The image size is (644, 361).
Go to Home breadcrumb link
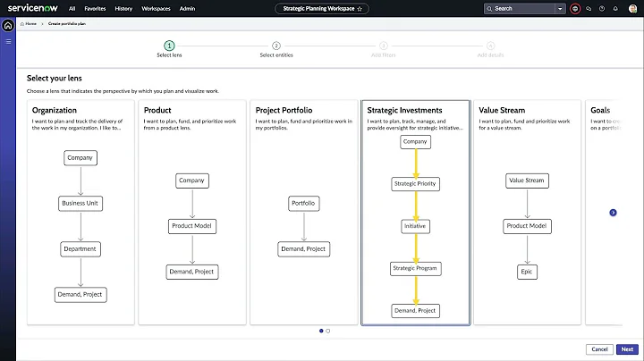30,24
